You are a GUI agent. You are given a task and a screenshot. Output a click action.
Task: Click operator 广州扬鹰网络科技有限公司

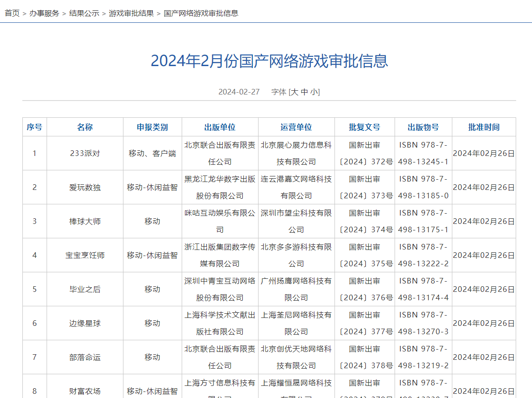pyautogui.click(x=296, y=289)
